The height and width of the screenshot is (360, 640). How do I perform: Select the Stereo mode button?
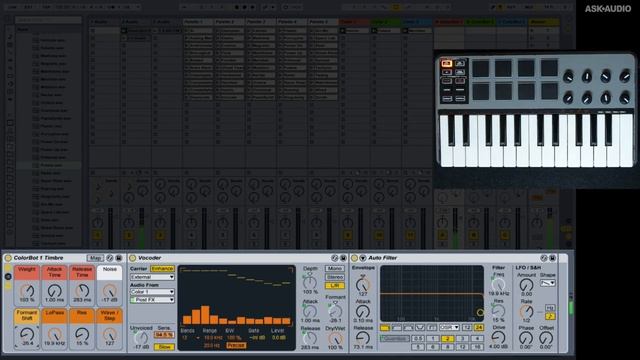point(335,277)
